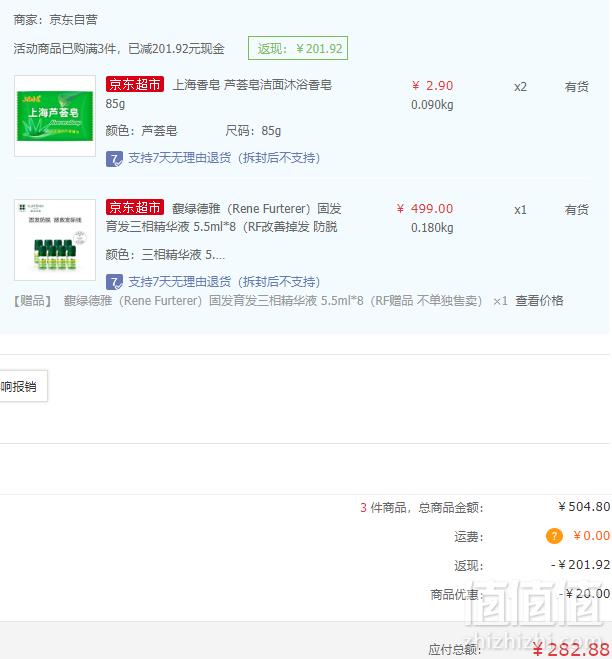612x659 pixels.
Task: Open the soap's 支持7天无理由退货 link
Action: pyautogui.click(x=224, y=158)
